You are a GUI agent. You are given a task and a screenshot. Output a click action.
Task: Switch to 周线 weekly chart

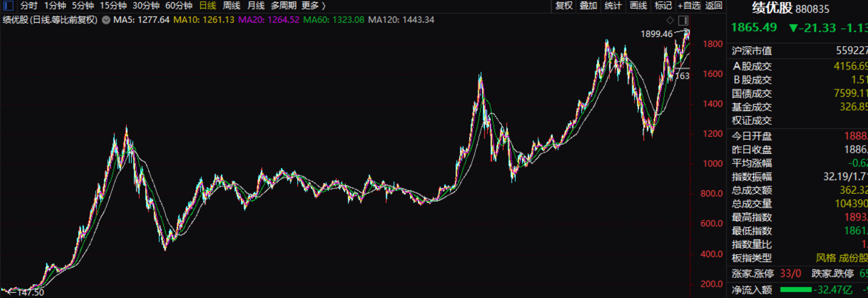232,6
